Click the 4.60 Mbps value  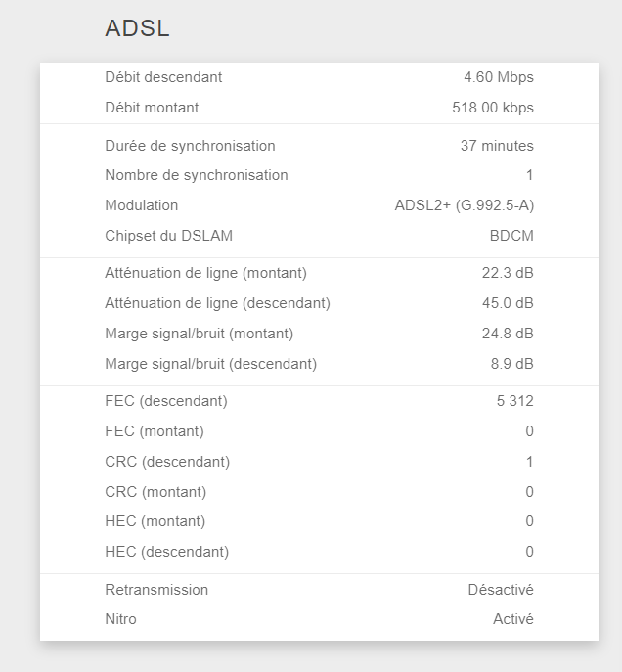499,77
